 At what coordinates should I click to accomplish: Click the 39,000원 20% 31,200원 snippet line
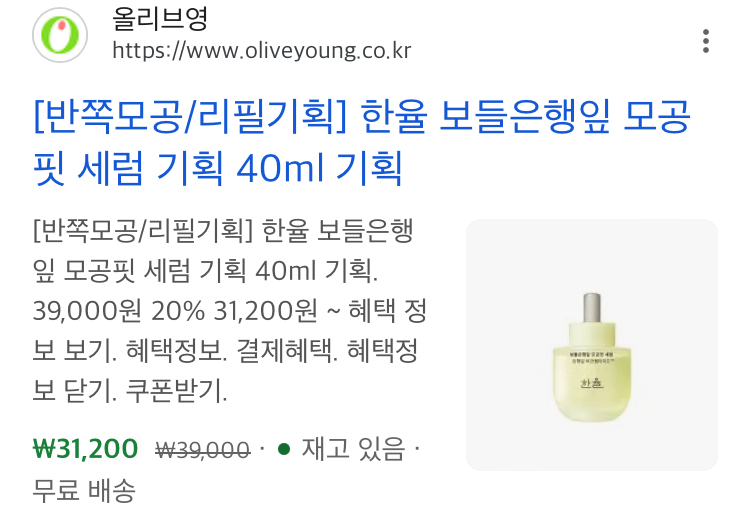pyautogui.click(x=175, y=311)
